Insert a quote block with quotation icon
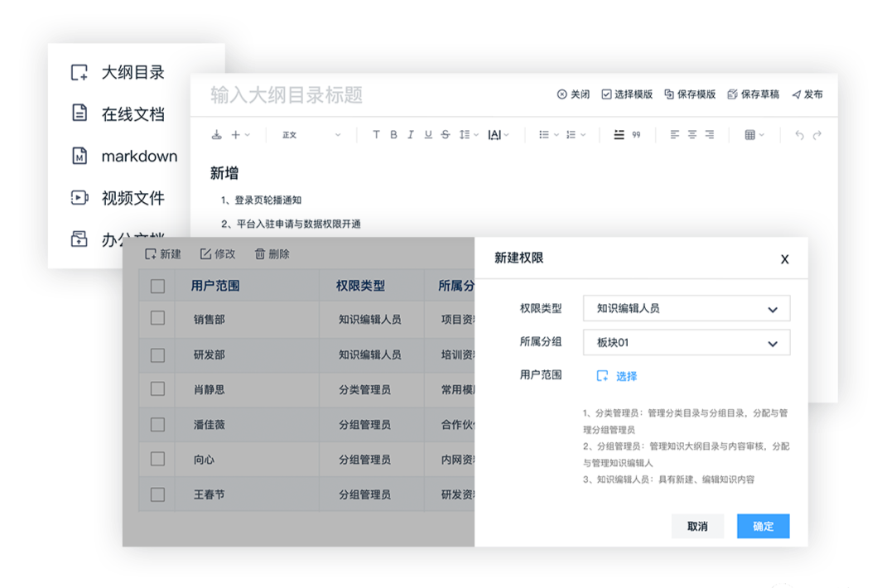Screen dimensions: 887x588 (636, 135)
